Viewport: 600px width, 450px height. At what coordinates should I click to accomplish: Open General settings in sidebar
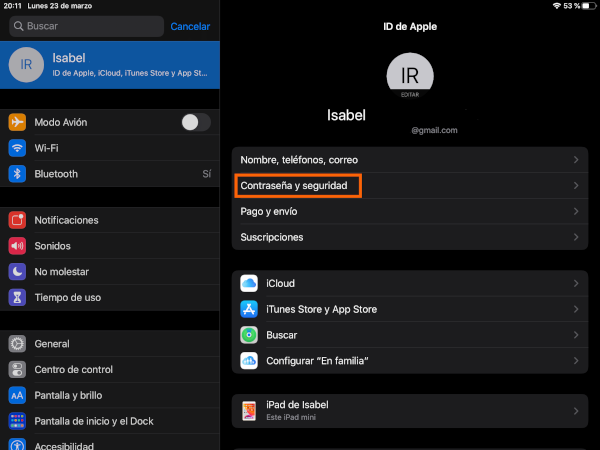[52, 344]
